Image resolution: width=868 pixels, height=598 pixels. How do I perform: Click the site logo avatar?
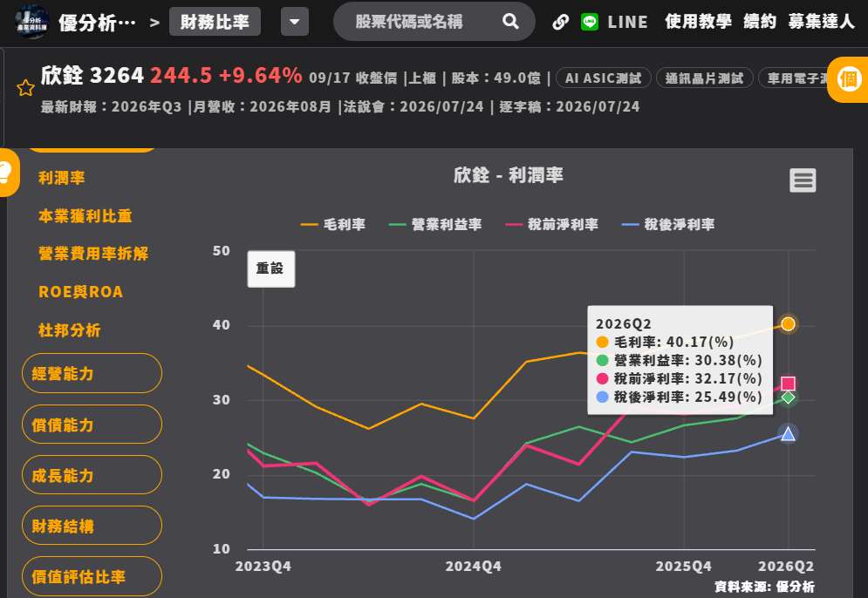pyautogui.click(x=31, y=22)
